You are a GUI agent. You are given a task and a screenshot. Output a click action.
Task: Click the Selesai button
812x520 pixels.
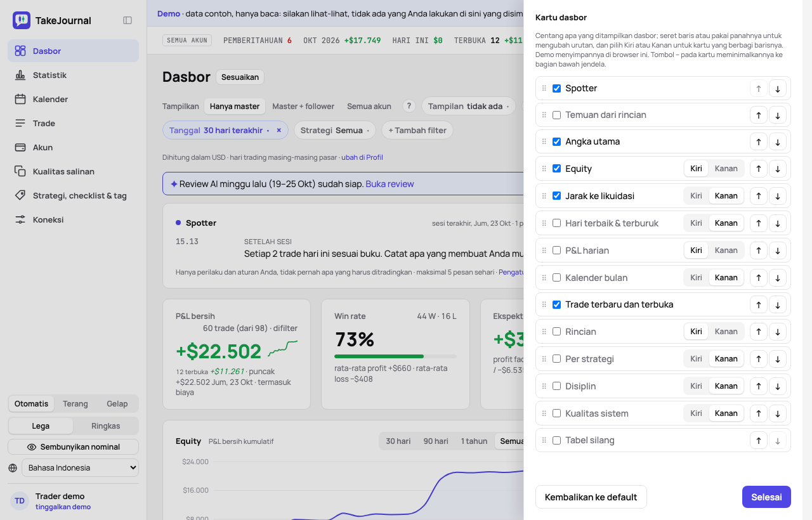pyautogui.click(x=766, y=497)
